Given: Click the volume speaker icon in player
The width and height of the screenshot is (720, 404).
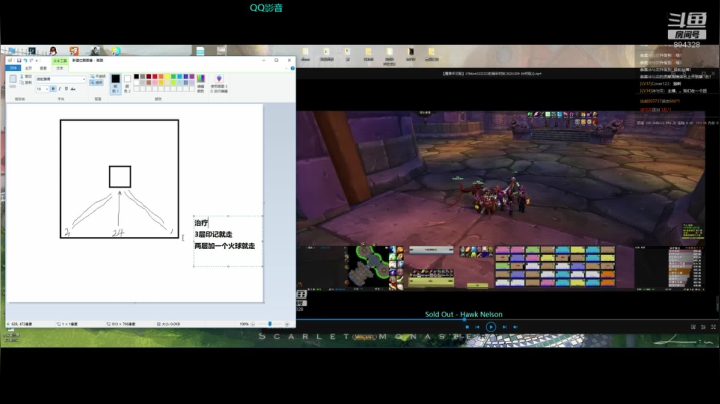Looking at the screenshot, I should pyautogui.click(x=515, y=327).
